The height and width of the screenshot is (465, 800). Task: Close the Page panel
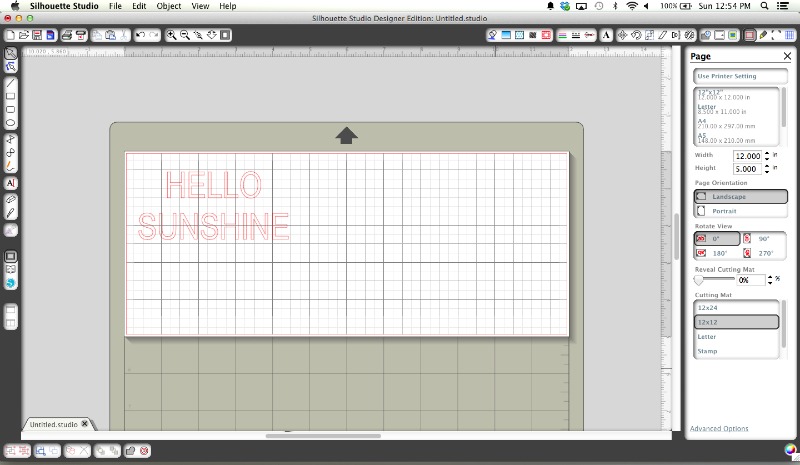(787, 56)
